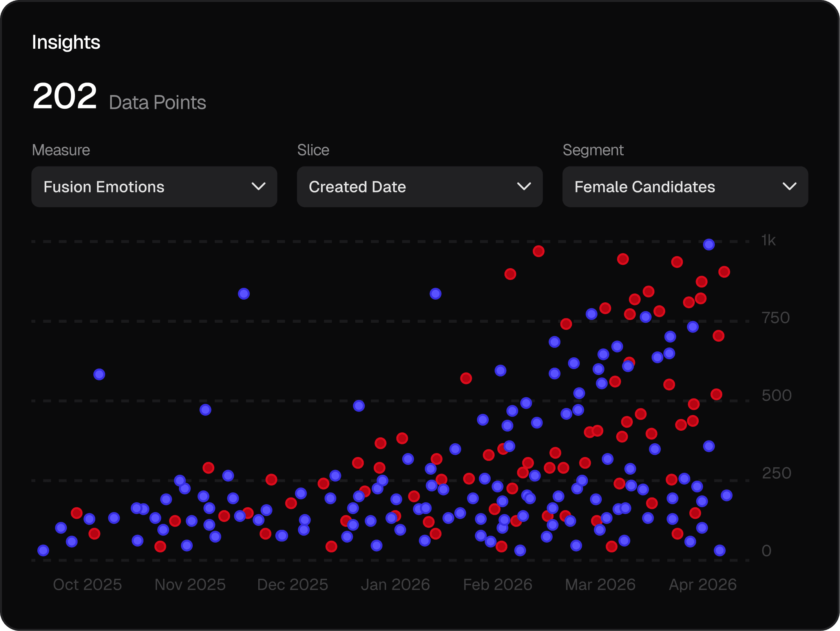Click the Oct 2025 axis label
Viewport: 840px width, 631px height.
pyautogui.click(x=87, y=585)
